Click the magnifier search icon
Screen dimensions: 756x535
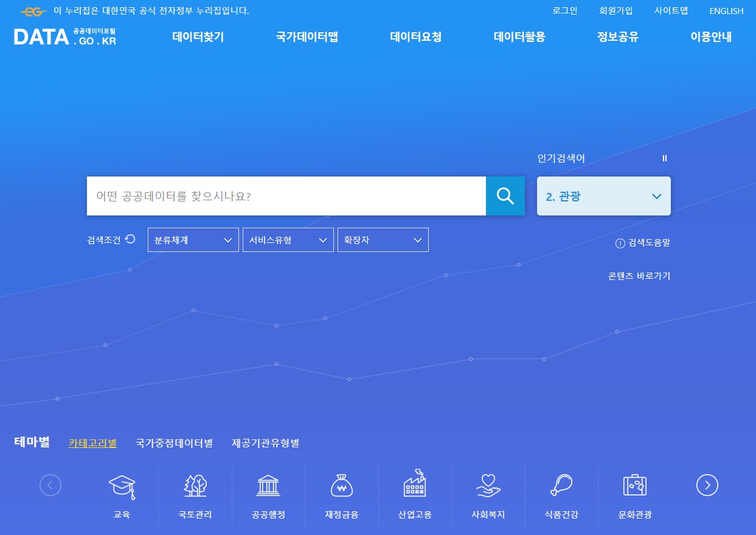505,196
